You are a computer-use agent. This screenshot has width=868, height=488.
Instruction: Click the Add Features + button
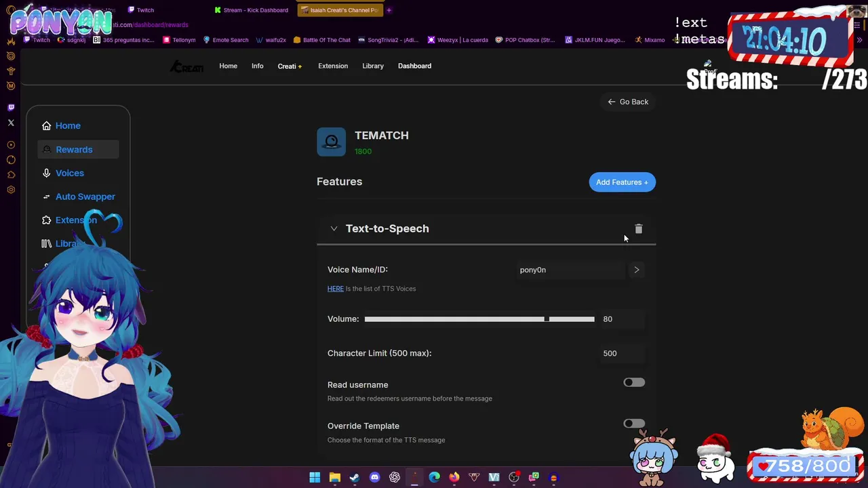pos(622,182)
